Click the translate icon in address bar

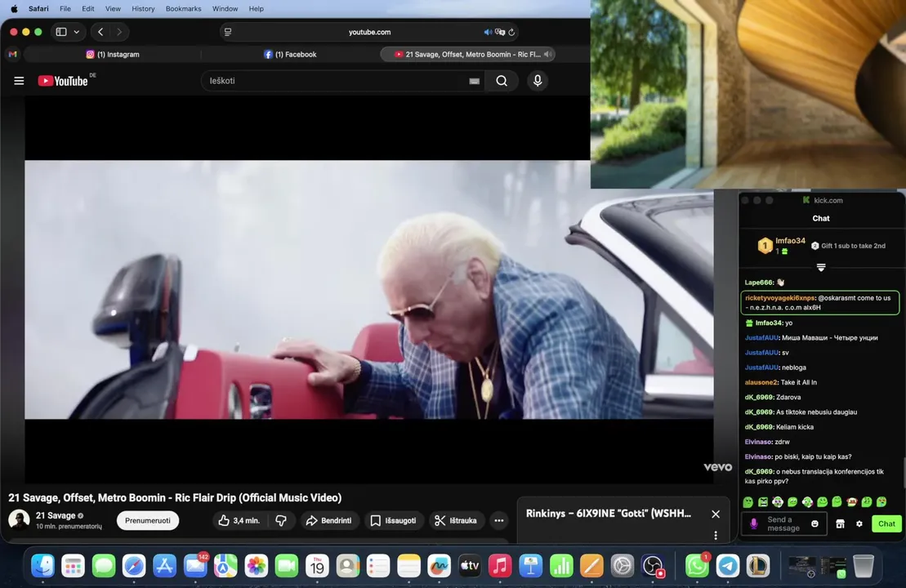500,32
